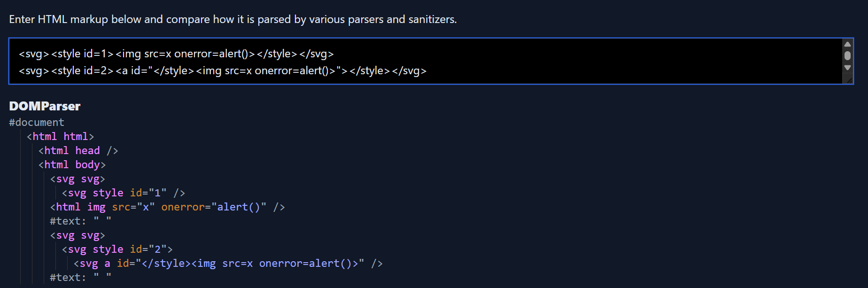Select the first svg svg node
868x288 pixels.
point(77,179)
